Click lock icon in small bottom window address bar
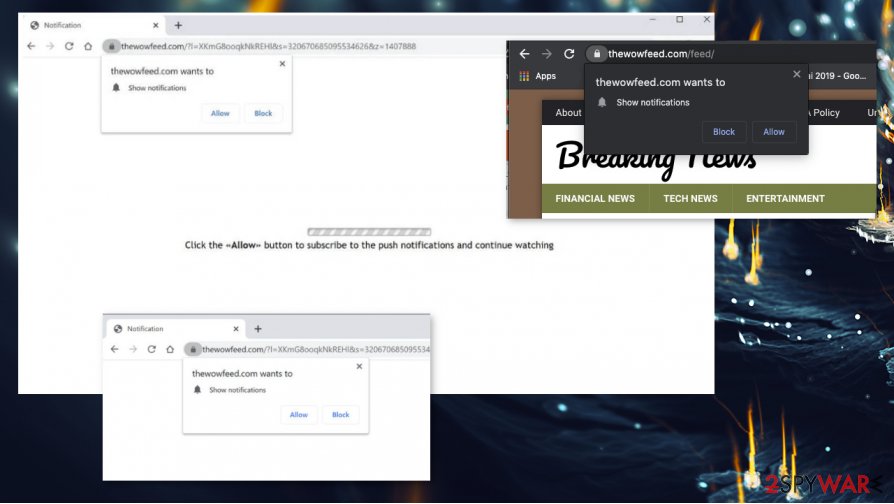 pyautogui.click(x=193, y=349)
